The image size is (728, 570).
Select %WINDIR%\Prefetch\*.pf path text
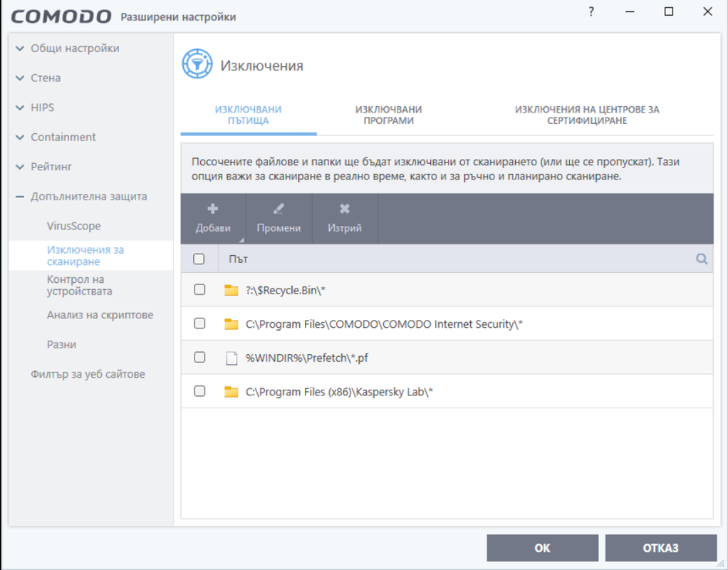tap(307, 358)
